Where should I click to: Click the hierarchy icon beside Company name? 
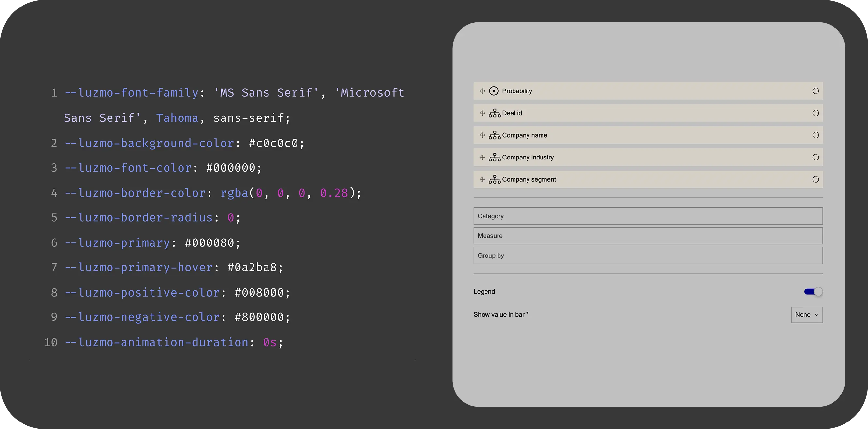(x=494, y=135)
